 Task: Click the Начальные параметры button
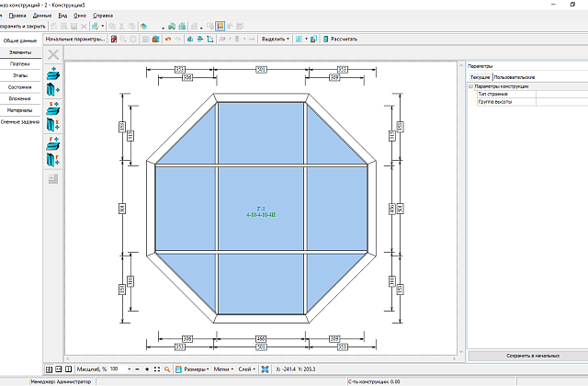coord(75,39)
